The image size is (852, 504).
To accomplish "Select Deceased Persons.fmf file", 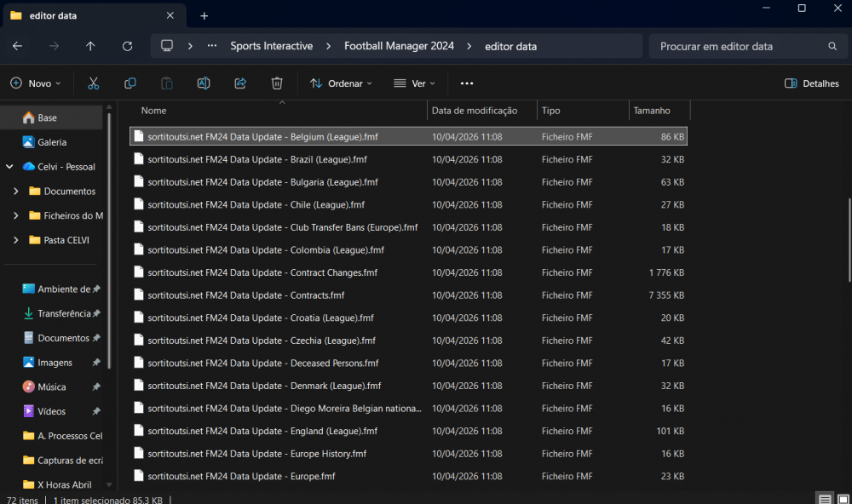I will tap(409, 363).
